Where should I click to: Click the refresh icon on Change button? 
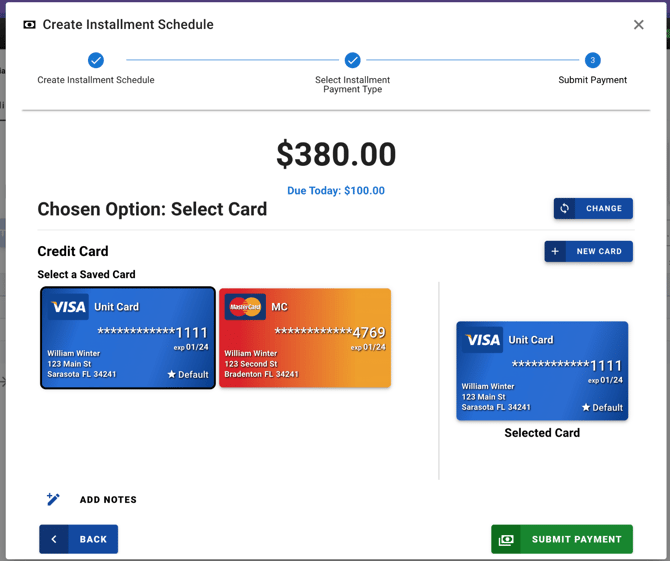(565, 209)
